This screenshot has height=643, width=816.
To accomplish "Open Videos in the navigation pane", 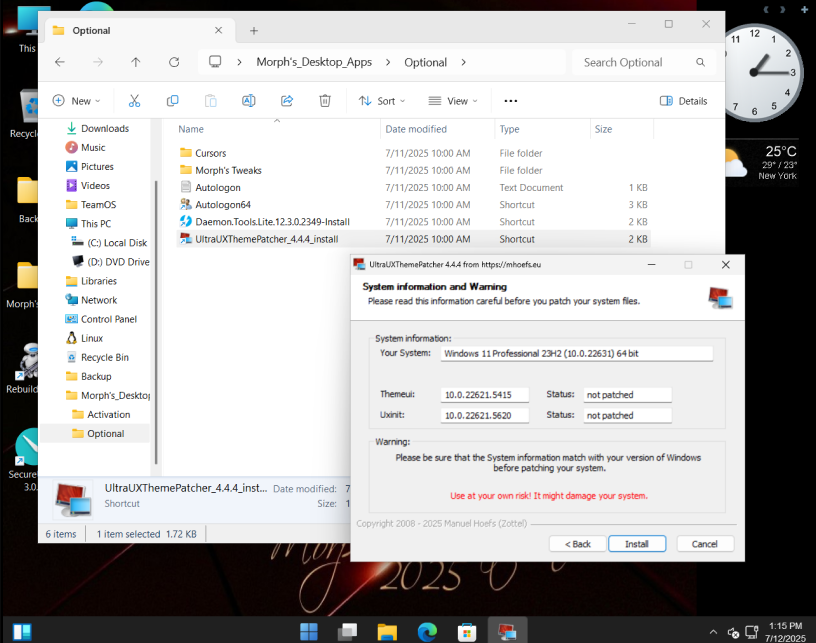I will (88, 186).
